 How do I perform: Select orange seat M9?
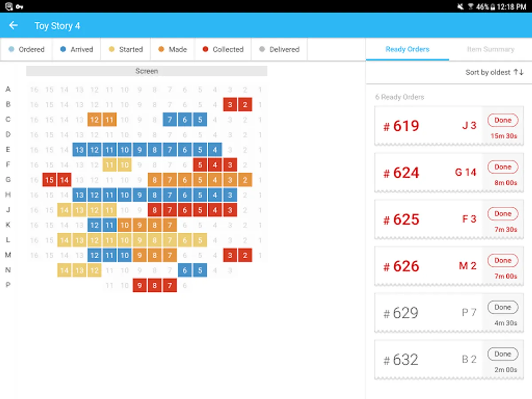click(x=140, y=255)
